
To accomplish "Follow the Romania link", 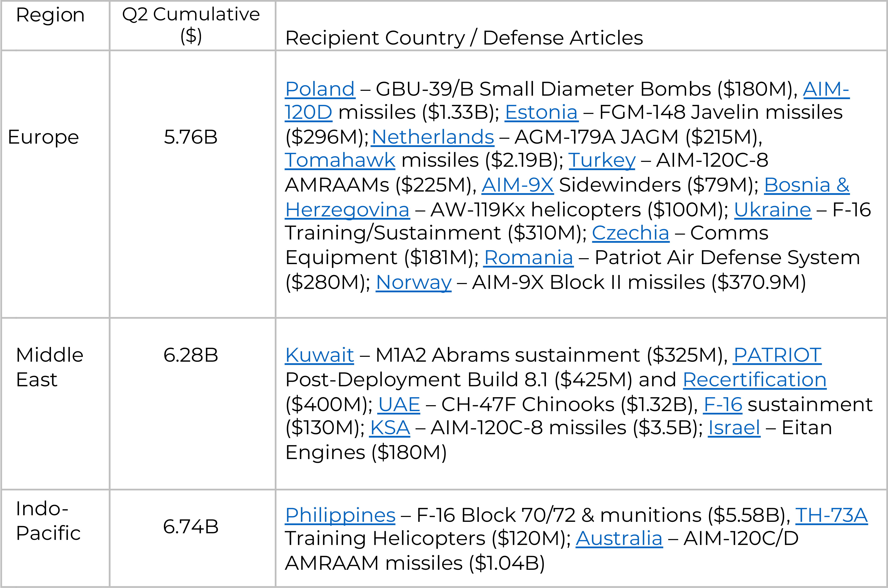I will pos(529,258).
